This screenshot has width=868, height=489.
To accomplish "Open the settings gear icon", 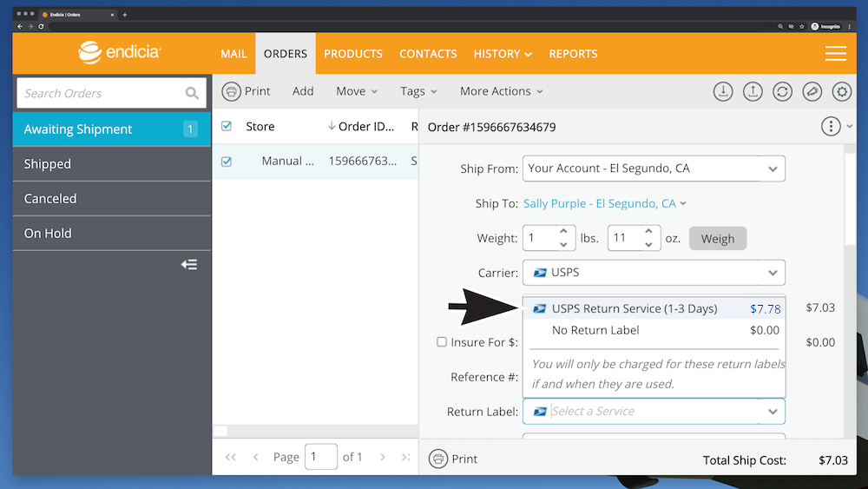I will point(842,91).
